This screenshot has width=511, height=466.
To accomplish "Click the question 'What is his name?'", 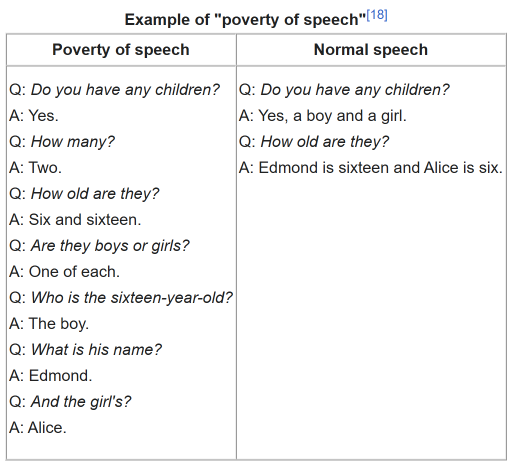I will tap(96, 350).
